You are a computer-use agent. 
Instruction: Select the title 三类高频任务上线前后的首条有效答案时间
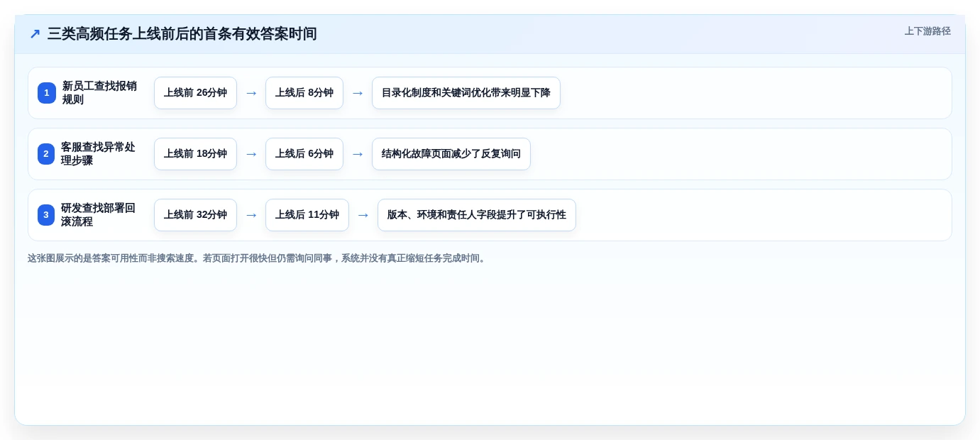[x=182, y=34]
